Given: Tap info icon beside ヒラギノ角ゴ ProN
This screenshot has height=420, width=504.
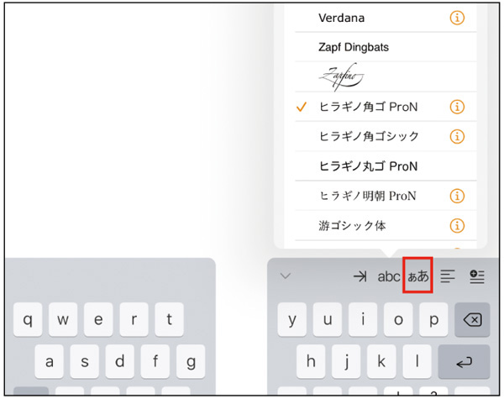Looking at the screenshot, I should click(457, 107).
